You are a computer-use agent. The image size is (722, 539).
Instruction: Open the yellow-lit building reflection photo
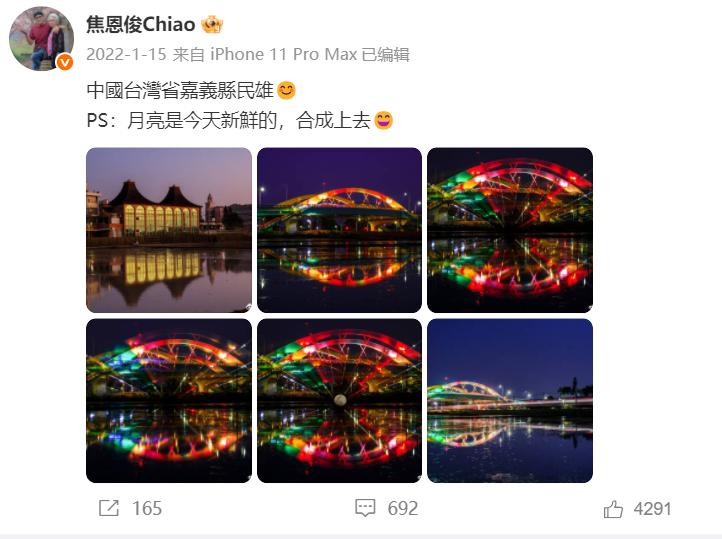point(169,230)
